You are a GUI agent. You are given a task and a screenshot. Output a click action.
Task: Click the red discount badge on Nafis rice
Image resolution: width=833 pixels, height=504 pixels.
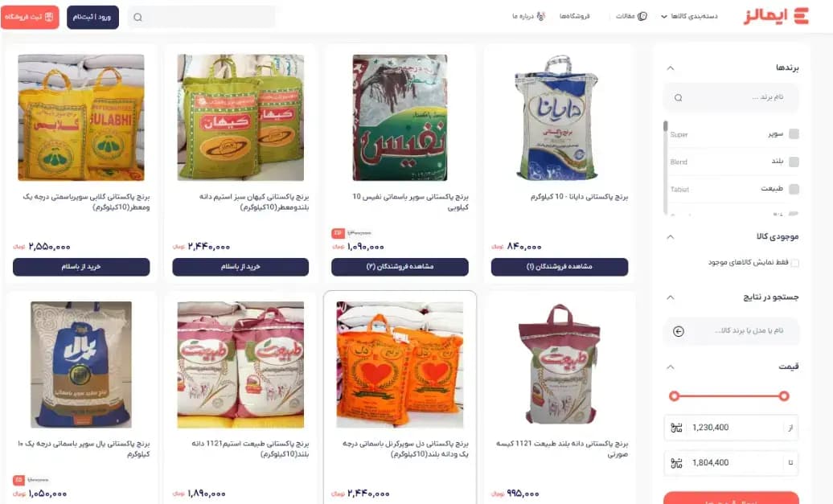point(338,233)
